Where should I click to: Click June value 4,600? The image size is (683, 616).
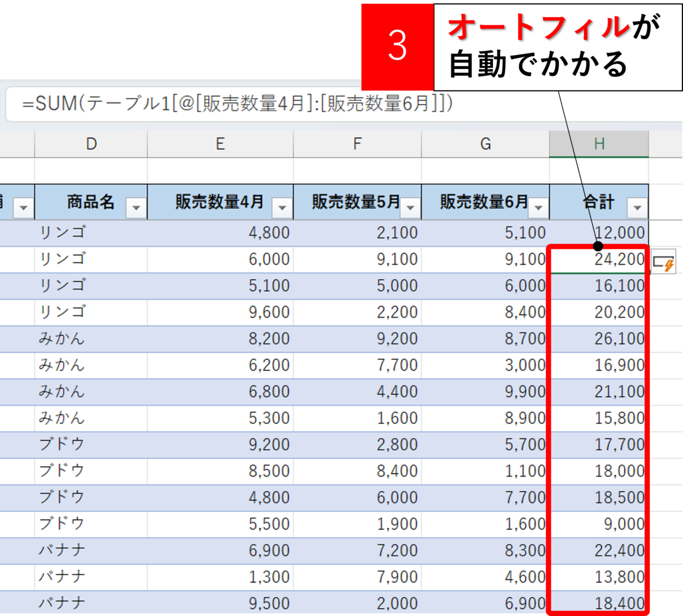pos(485,577)
